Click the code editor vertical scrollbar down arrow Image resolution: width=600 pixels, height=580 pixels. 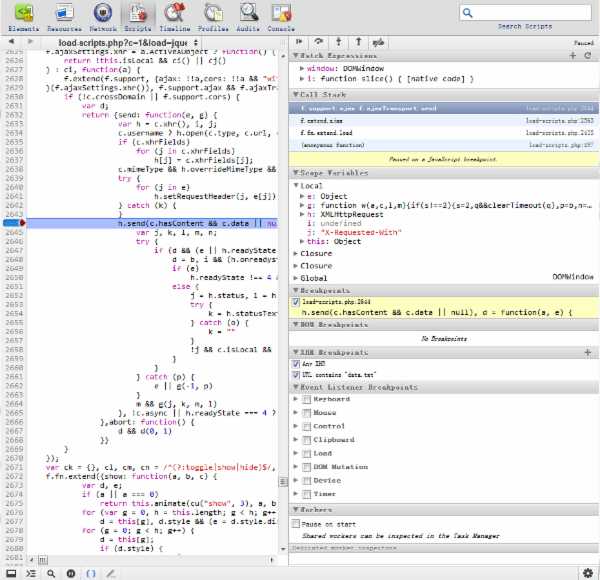click(x=283, y=549)
